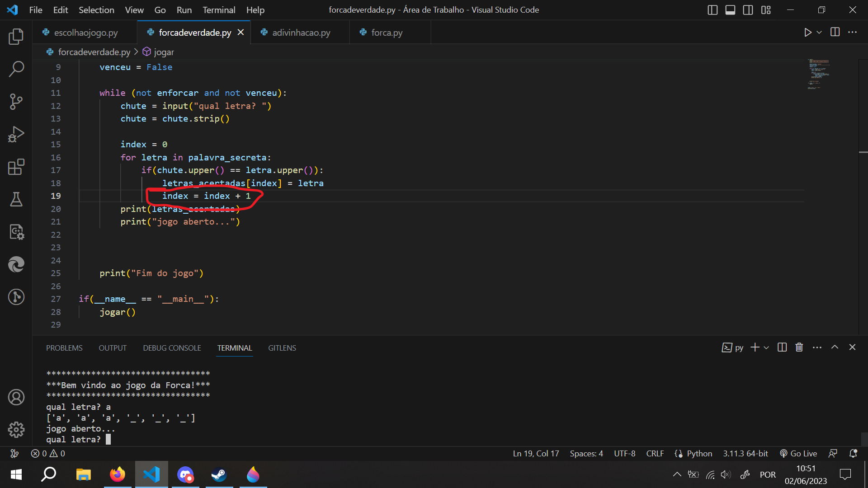The width and height of the screenshot is (868, 488).
Task: Switch to forca.py tab
Action: coord(387,33)
